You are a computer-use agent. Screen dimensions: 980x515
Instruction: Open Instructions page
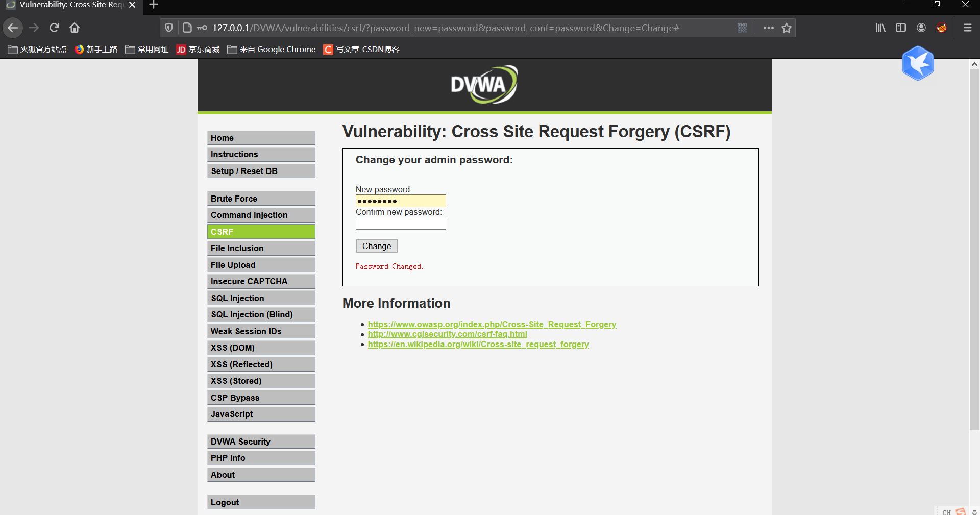261,154
